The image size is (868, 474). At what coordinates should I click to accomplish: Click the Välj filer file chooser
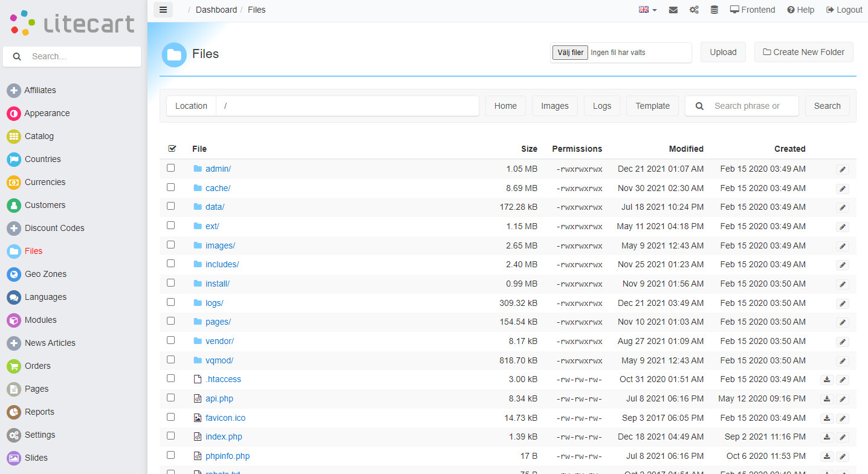[569, 53]
